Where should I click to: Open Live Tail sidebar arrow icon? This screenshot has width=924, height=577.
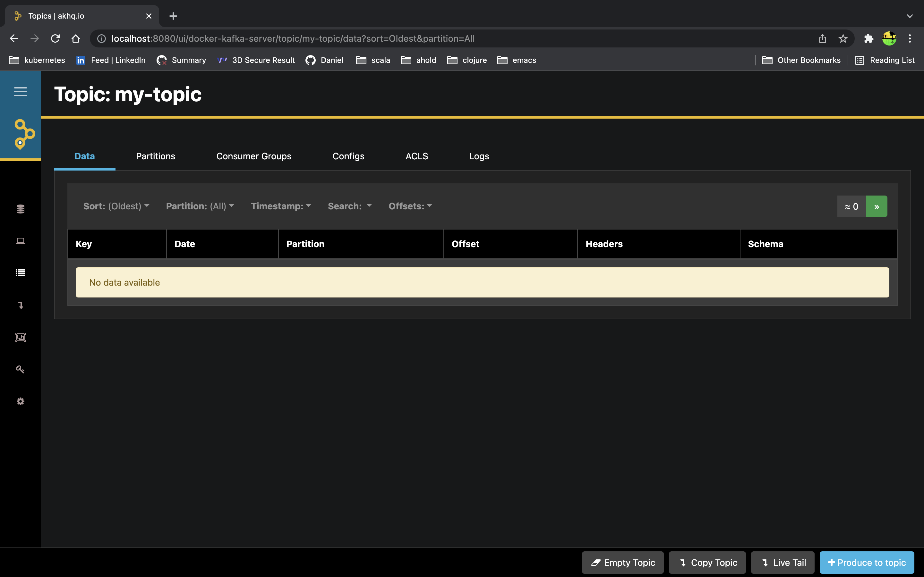point(20,305)
